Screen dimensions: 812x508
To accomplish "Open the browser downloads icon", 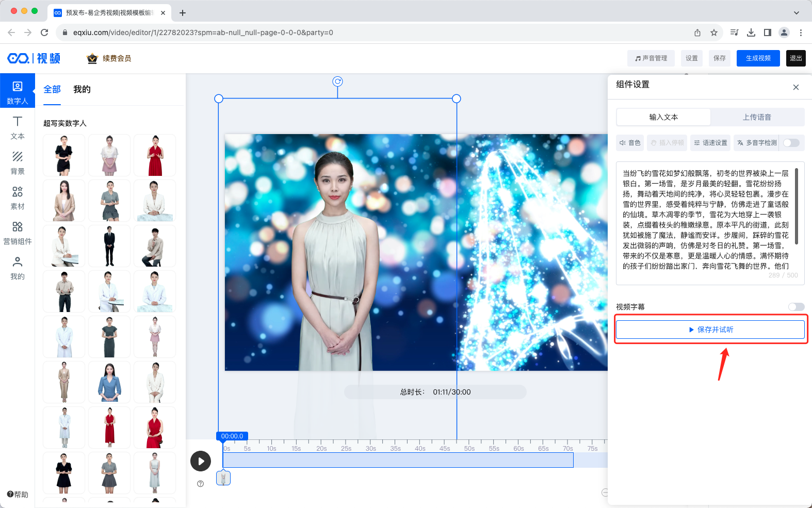I will tap(751, 32).
